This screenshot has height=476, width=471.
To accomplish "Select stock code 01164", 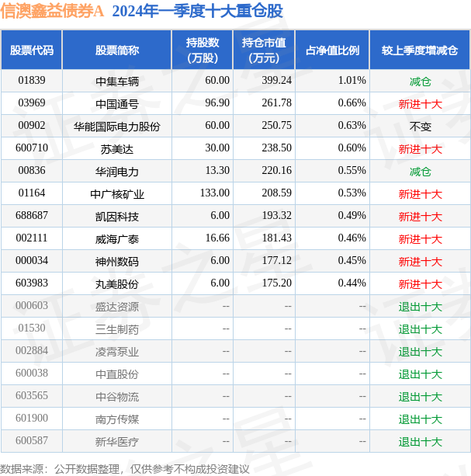I will click(32, 193).
